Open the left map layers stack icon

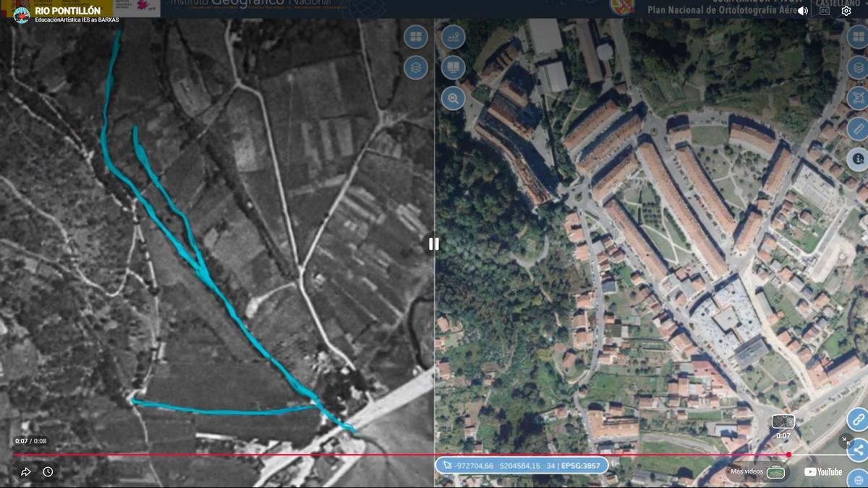[416, 69]
